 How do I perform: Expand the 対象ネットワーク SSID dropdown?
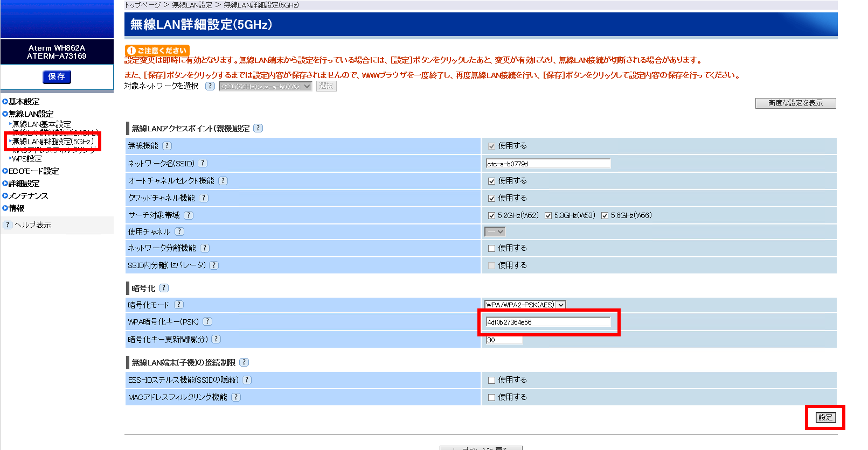click(x=265, y=86)
